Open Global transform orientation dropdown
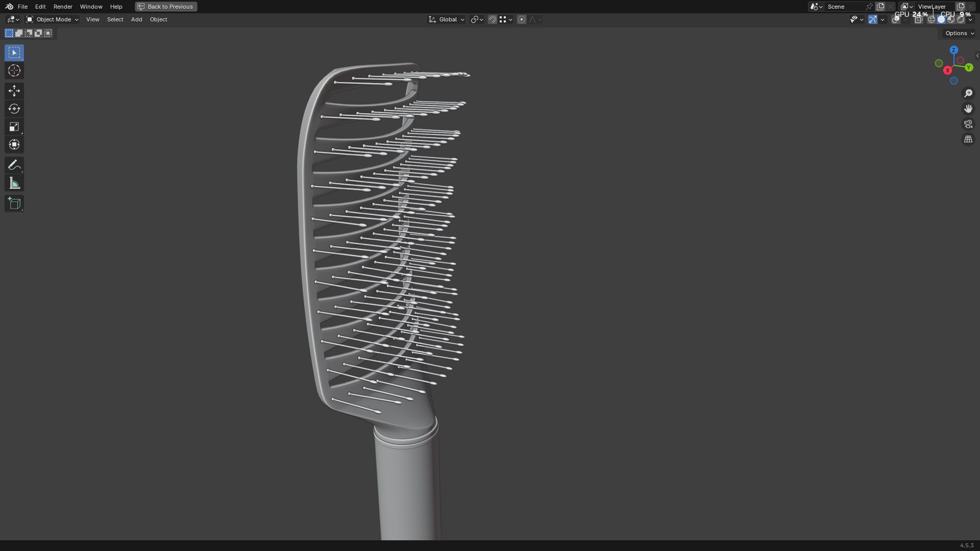The image size is (980, 551). (x=447, y=19)
